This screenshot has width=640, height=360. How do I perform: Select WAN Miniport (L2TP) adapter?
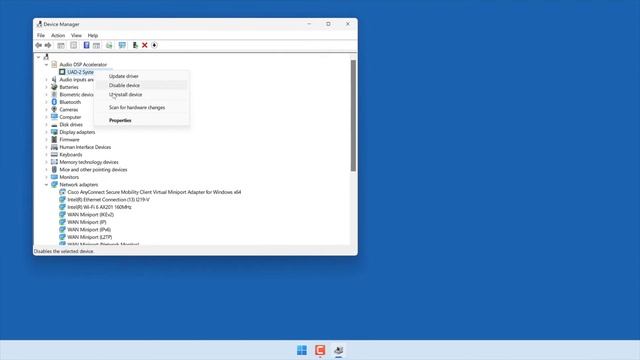coord(89,237)
